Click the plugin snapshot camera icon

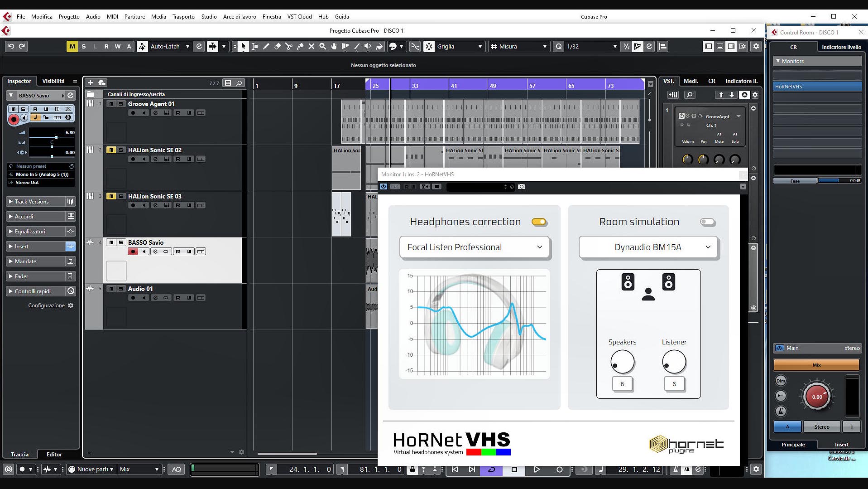pos(522,187)
